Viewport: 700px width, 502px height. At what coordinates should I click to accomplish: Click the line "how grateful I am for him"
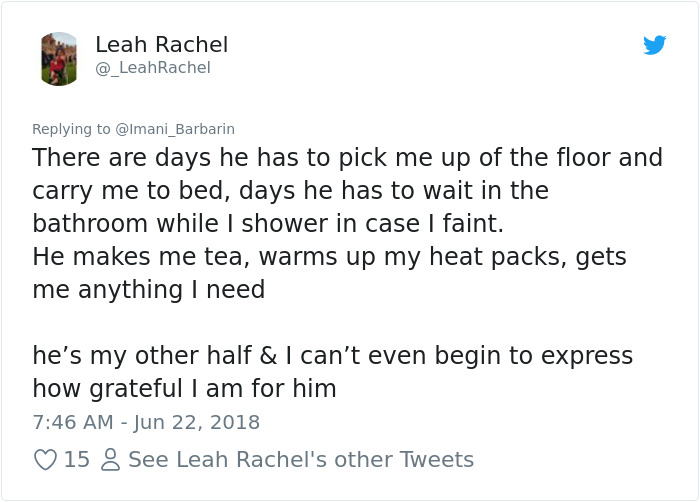(x=184, y=388)
